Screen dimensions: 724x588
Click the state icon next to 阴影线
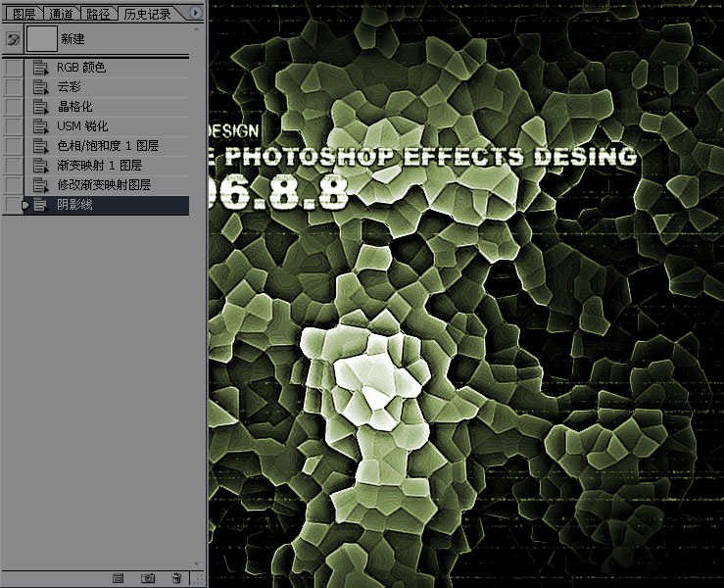(x=40, y=205)
